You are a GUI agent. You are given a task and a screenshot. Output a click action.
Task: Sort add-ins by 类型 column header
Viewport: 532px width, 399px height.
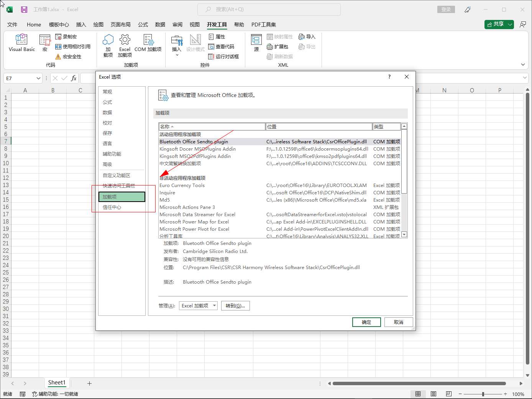point(386,126)
